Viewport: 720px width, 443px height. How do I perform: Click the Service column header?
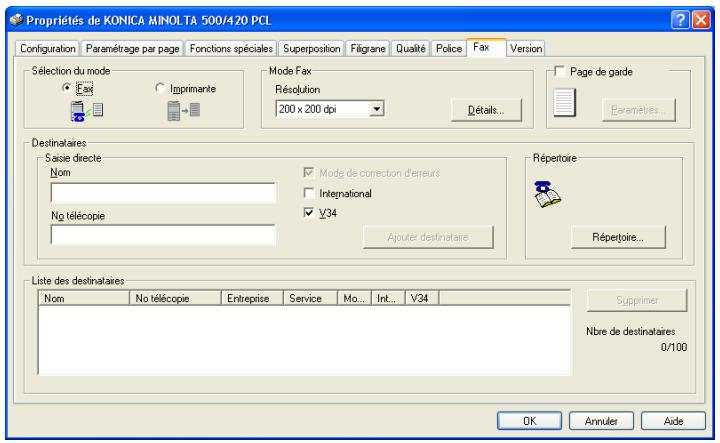point(310,298)
